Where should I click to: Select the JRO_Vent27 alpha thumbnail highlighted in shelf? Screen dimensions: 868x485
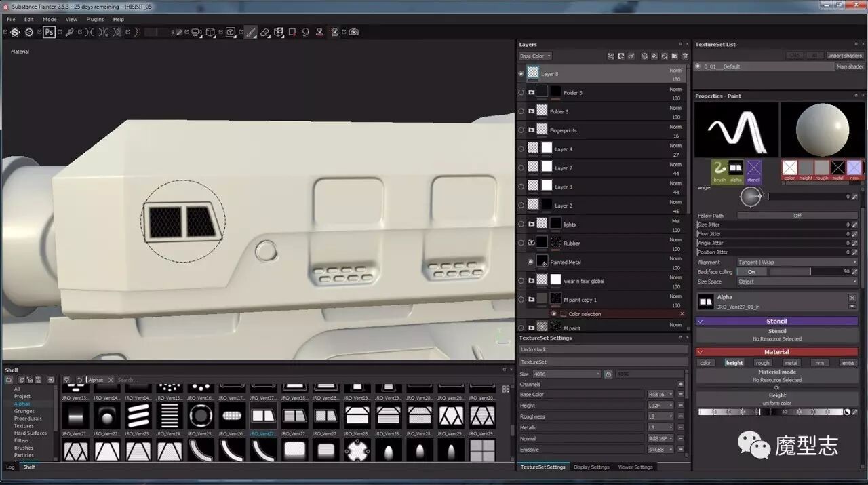[x=263, y=415]
